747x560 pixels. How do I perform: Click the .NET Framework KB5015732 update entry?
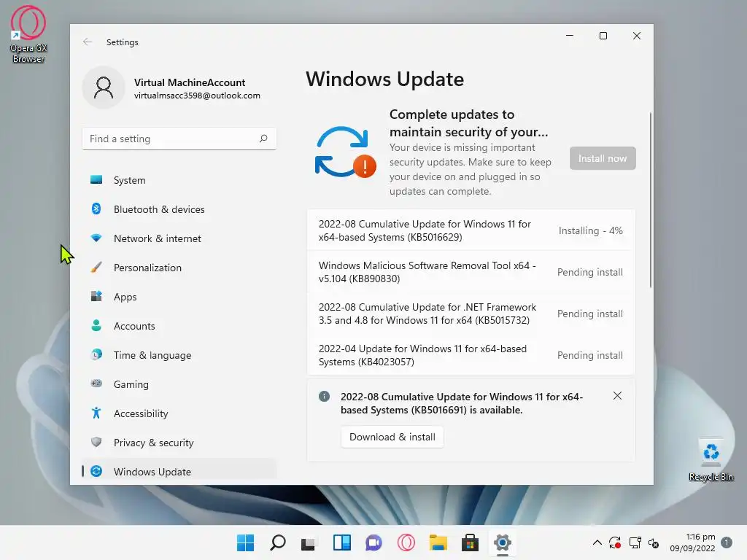pyautogui.click(x=471, y=314)
